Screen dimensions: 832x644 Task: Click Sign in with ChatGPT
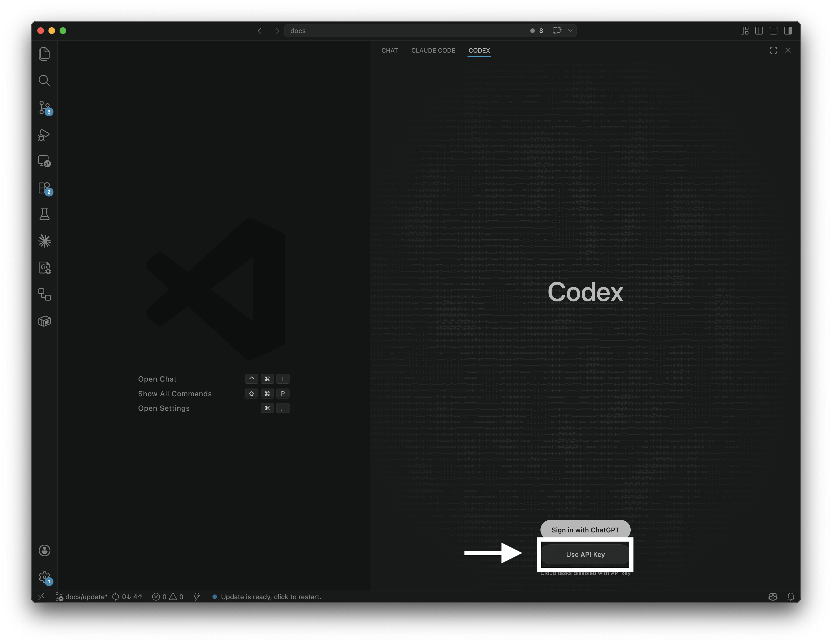point(585,530)
